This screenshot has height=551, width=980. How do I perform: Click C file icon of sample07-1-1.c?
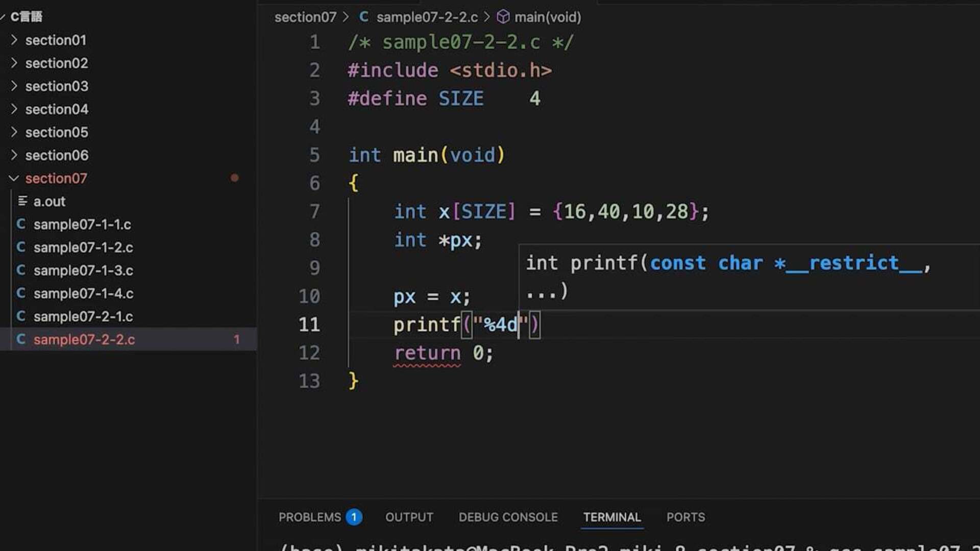click(x=21, y=224)
